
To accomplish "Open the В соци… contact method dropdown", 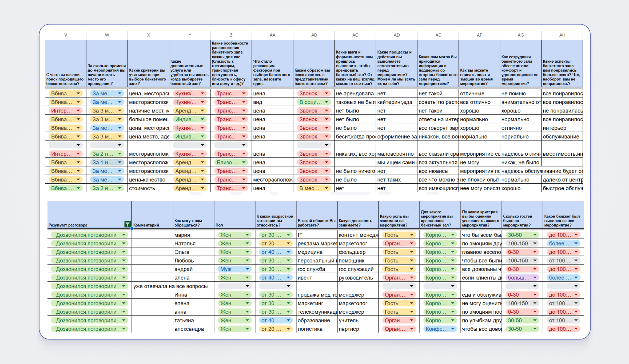I will click(327, 102).
